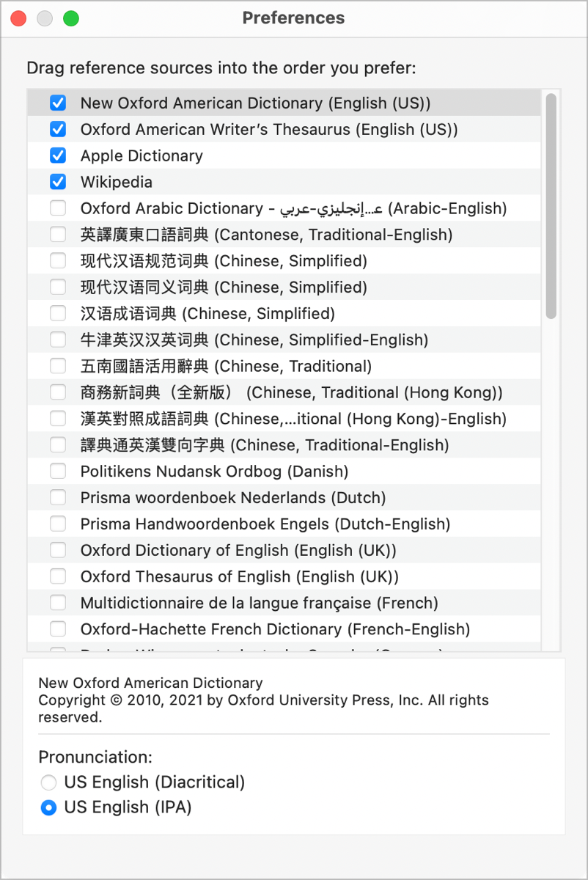Check Oxford Dictionary of English (UK)
This screenshot has width=588, height=880.
[x=58, y=551]
